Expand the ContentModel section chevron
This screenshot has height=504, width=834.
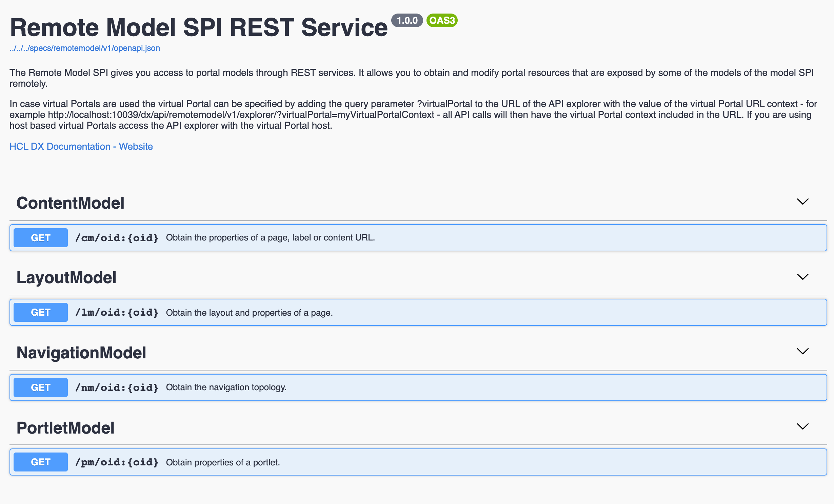[x=803, y=202]
